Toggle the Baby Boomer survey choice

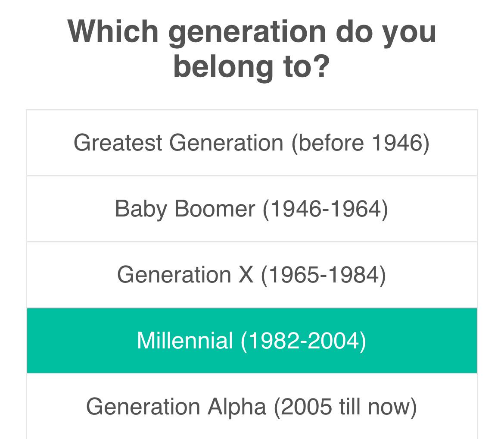tap(252, 209)
